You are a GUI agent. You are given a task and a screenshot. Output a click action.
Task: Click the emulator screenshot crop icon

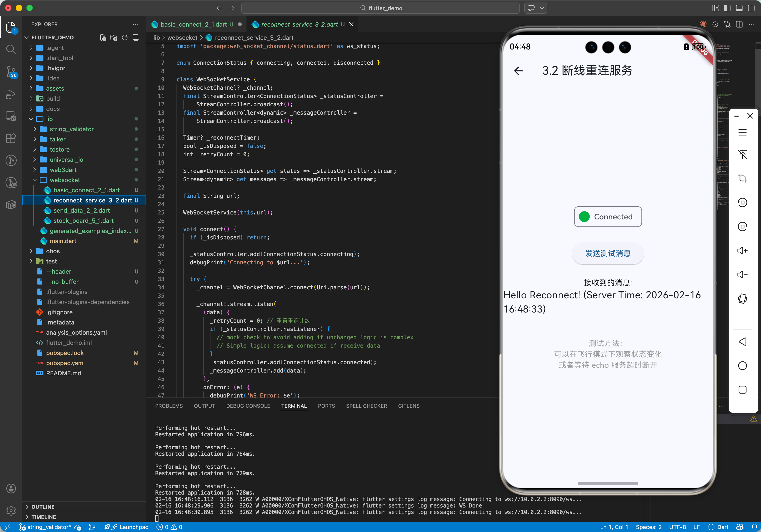[x=743, y=179]
